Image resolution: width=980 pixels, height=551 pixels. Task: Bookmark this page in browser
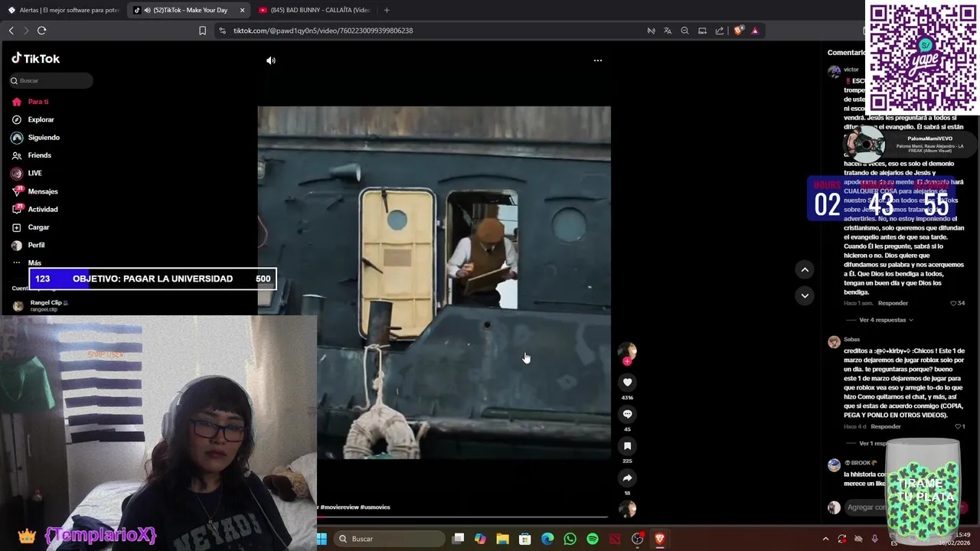[x=202, y=31]
